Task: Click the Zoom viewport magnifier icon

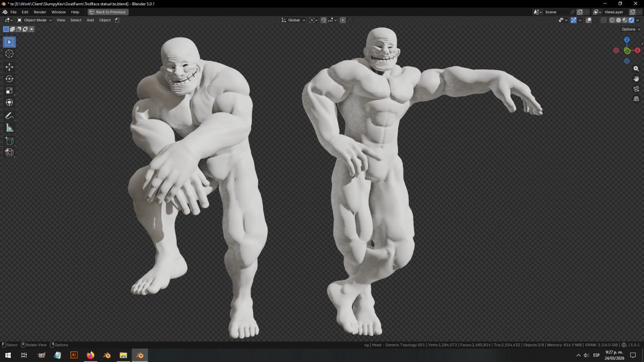Action: [636, 69]
